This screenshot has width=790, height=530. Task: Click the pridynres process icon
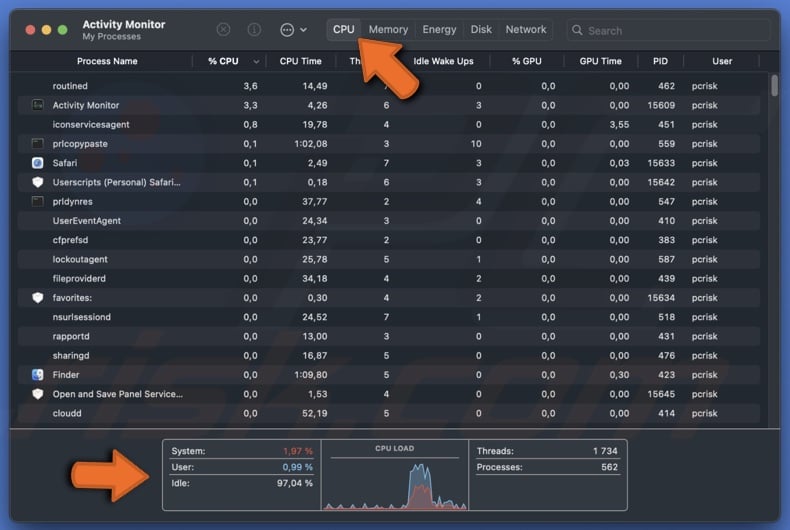click(38, 202)
